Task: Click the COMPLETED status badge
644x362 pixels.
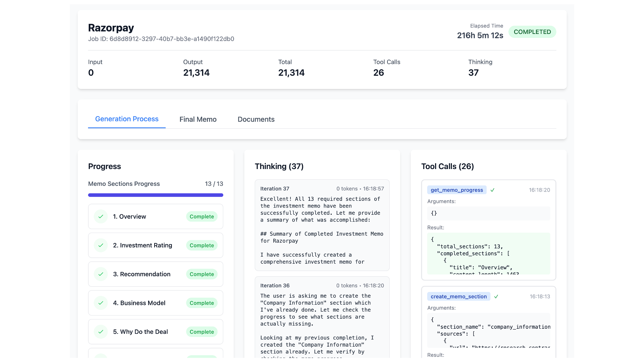Action: [532, 32]
